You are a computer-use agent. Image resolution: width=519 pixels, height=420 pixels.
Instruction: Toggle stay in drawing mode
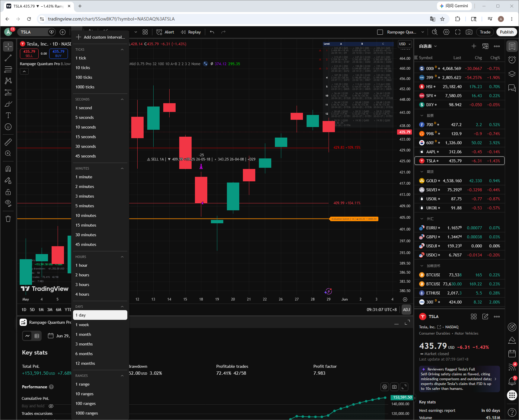click(x=8, y=180)
